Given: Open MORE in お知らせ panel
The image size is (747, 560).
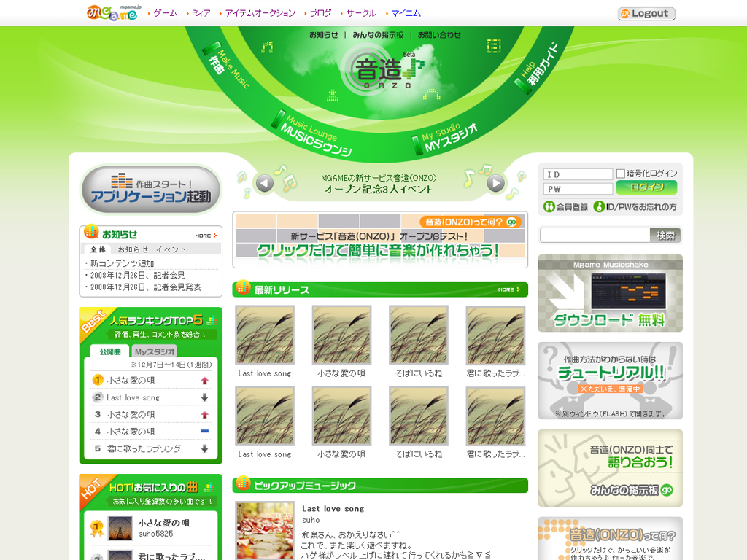Looking at the screenshot, I should coord(206,236).
